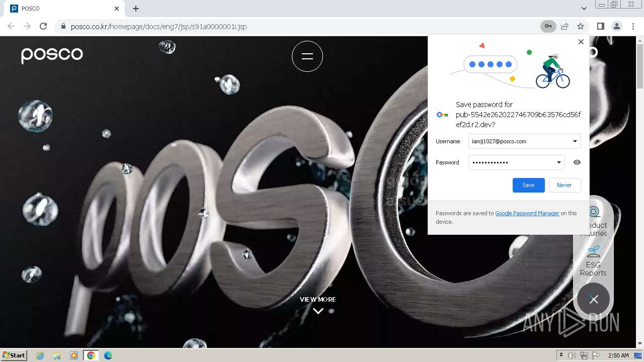The height and width of the screenshot is (362, 644).
Task: Click the Never button
Action: [565, 185]
